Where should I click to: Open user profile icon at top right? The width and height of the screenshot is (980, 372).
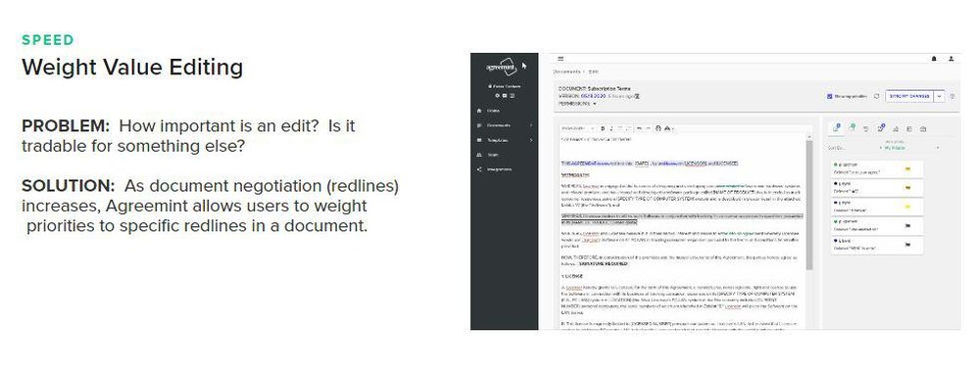(952, 59)
